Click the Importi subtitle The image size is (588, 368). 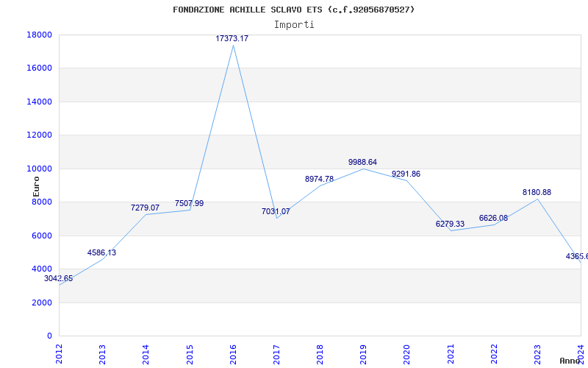pos(294,25)
